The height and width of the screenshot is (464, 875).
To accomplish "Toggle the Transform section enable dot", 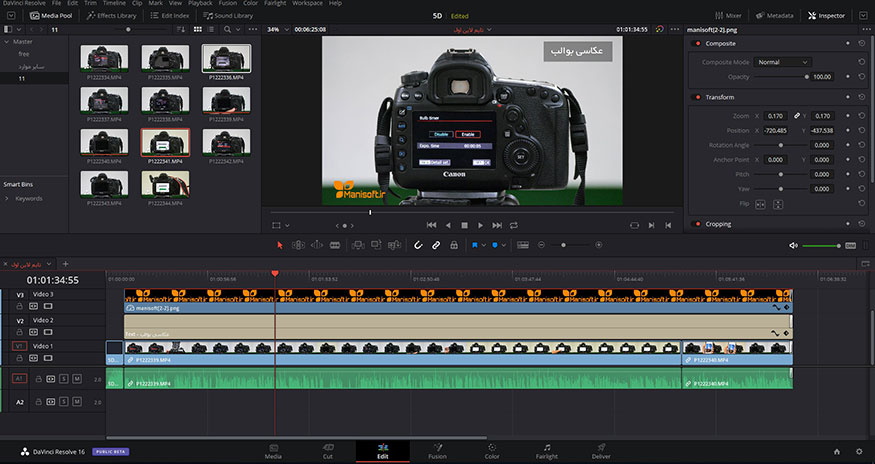I will [x=697, y=97].
